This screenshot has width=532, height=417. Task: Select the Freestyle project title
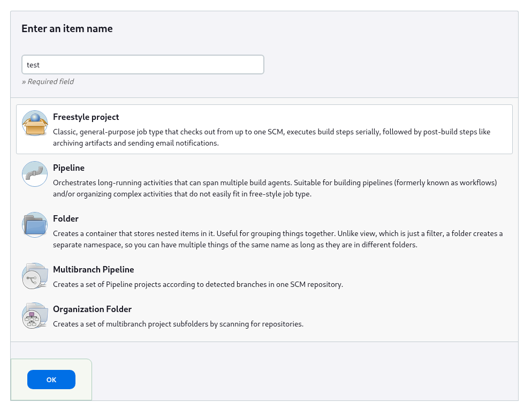pos(86,117)
